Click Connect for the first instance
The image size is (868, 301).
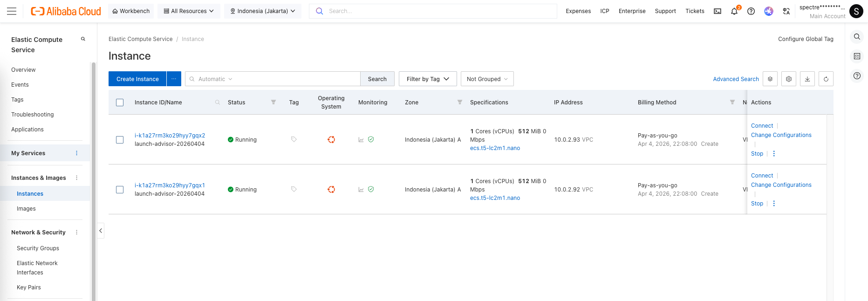coord(762,126)
